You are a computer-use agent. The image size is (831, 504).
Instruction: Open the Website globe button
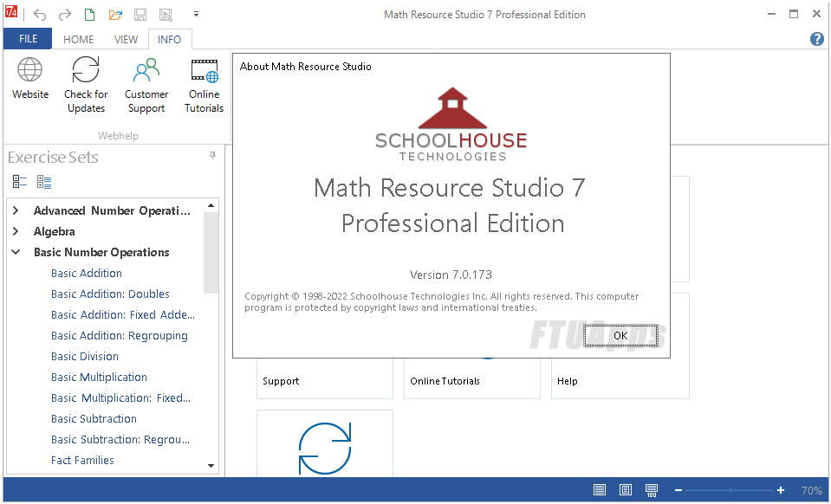coord(30,80)
